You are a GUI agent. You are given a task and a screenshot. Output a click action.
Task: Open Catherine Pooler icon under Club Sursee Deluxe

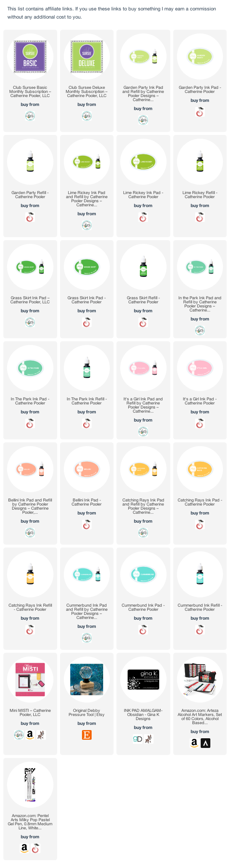(86, 116)
